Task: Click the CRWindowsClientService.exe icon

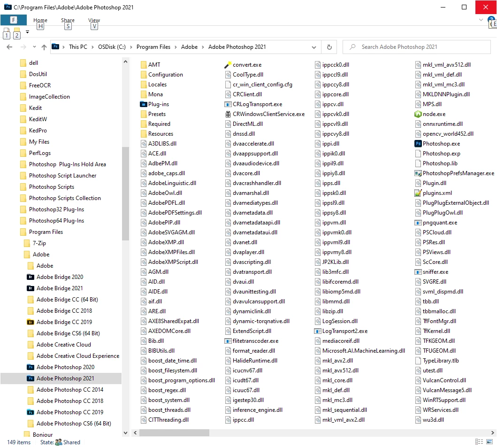Action: tap(228, 114)
